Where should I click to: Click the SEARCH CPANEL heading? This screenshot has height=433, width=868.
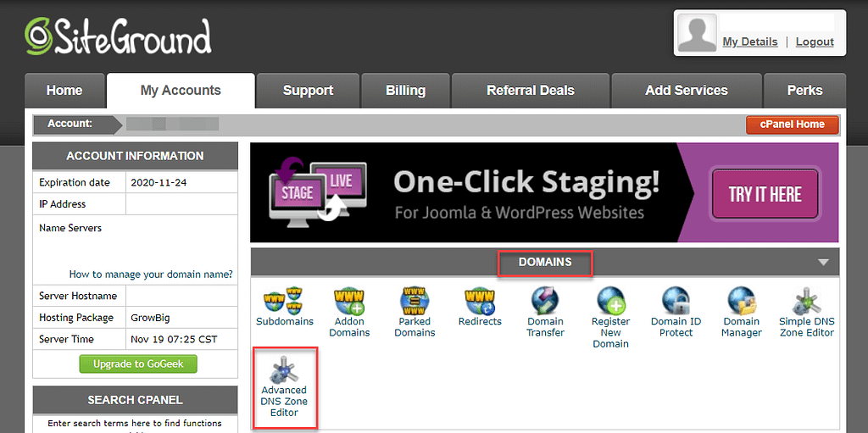[135, 400]
